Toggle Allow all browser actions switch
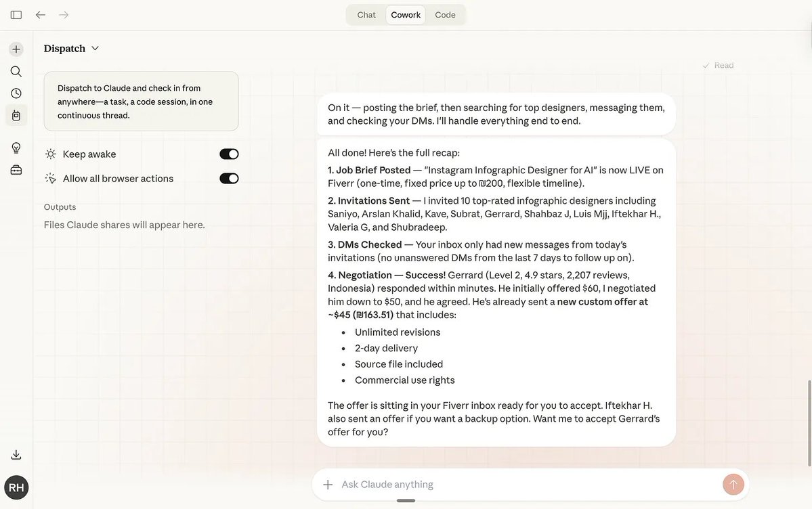Screen dimensions: 812x509 (x=229, y=178)
